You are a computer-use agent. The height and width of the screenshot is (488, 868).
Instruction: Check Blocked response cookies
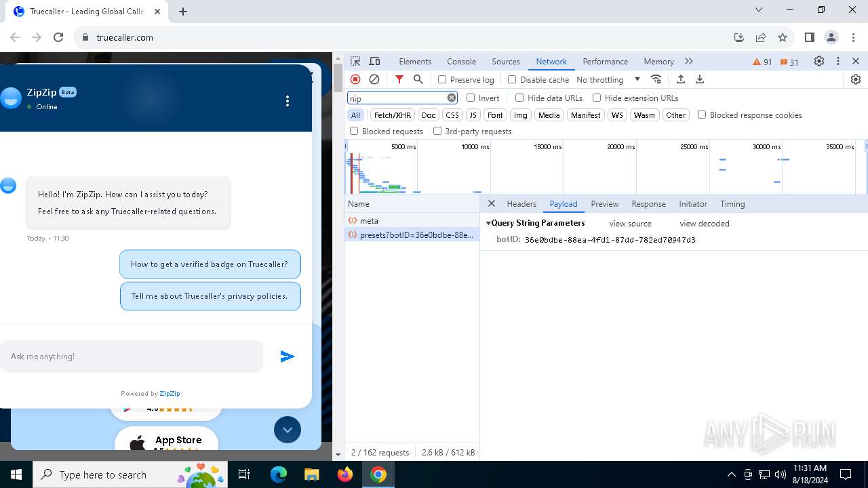(x=702, y=115)
